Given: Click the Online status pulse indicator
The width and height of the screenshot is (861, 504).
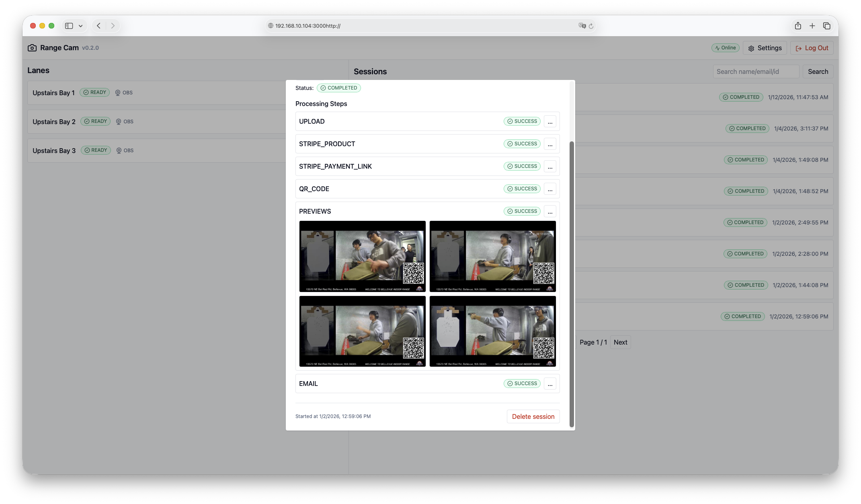Looking at the screenshot, I should click(x=717, y=47).
